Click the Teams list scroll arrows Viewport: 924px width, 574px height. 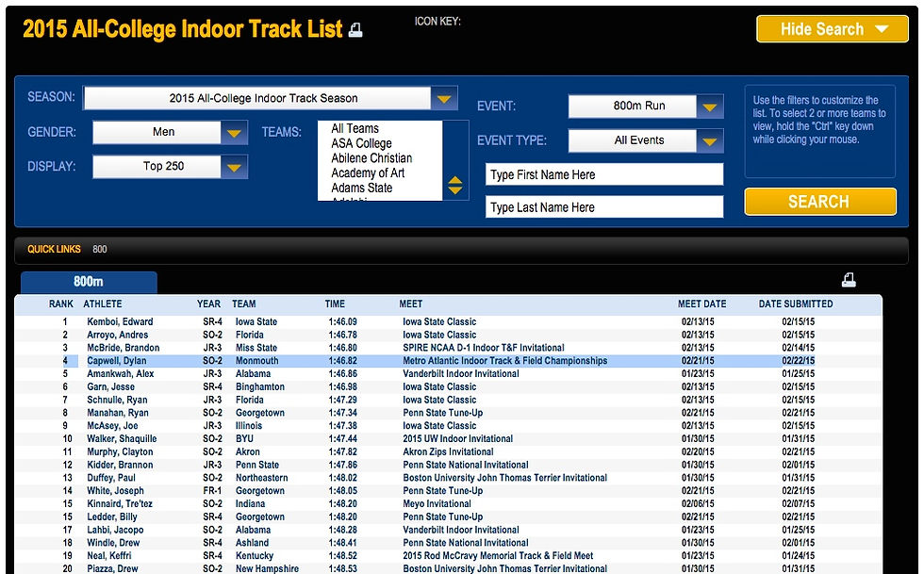coord(454,185)
